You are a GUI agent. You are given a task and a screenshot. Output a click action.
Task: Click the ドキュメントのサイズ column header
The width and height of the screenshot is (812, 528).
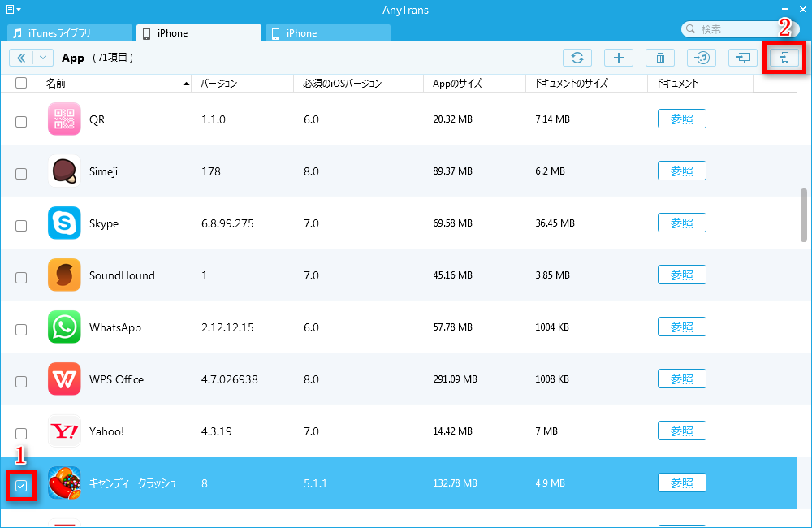point(587,84)
